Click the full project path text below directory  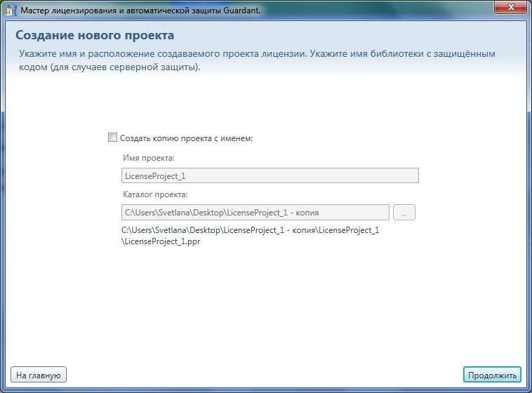(x=251, y=230)
